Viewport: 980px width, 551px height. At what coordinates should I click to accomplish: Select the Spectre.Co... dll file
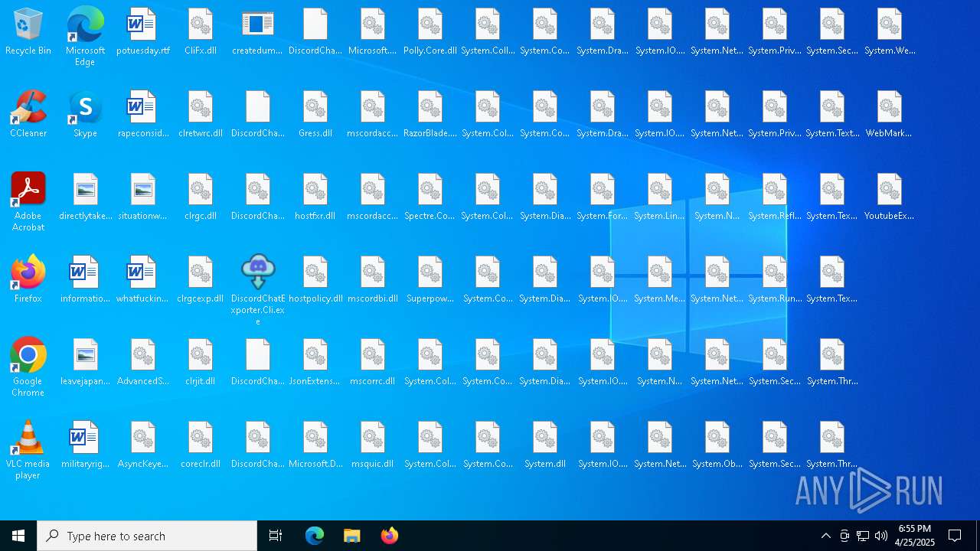(430, 197)
